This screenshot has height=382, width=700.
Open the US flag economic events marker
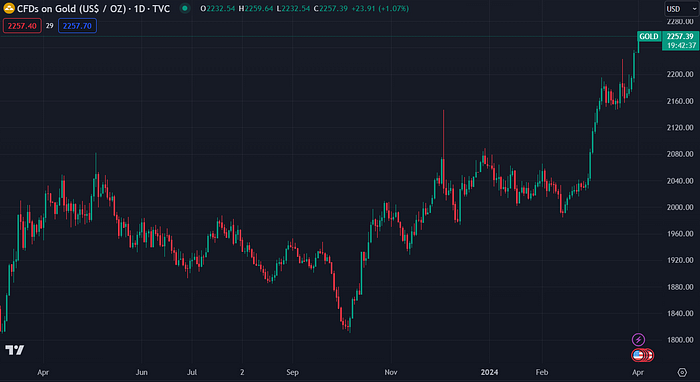(x=638, y=355)
